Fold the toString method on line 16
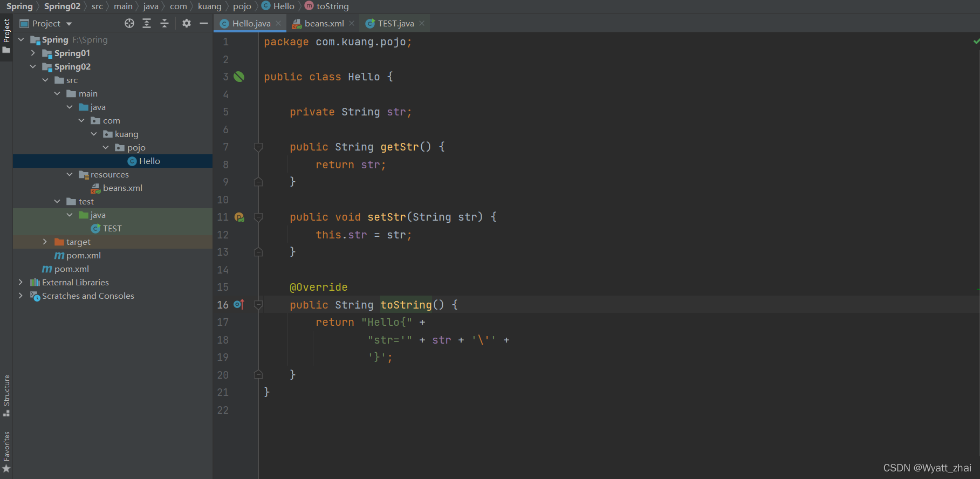 pos(258,305)
